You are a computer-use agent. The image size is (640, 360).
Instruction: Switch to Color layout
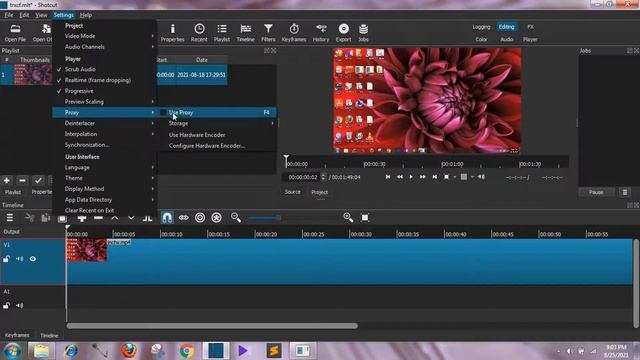pos(481,40)
